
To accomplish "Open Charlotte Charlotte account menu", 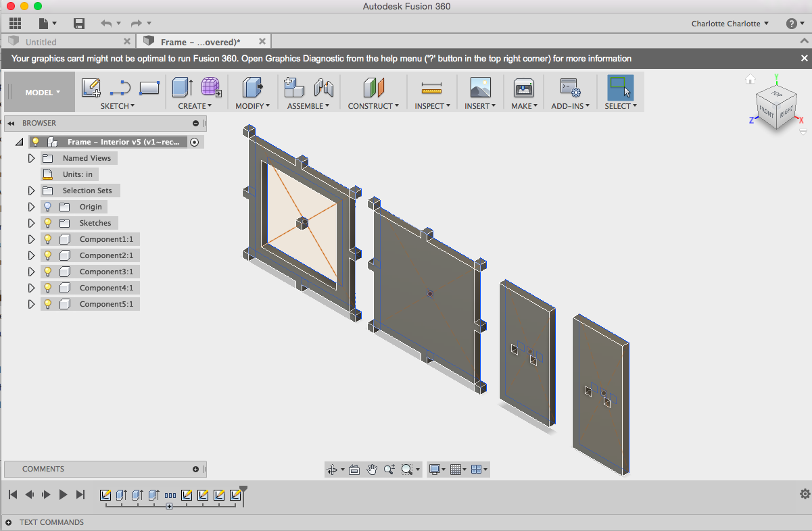I will (730, 24).
